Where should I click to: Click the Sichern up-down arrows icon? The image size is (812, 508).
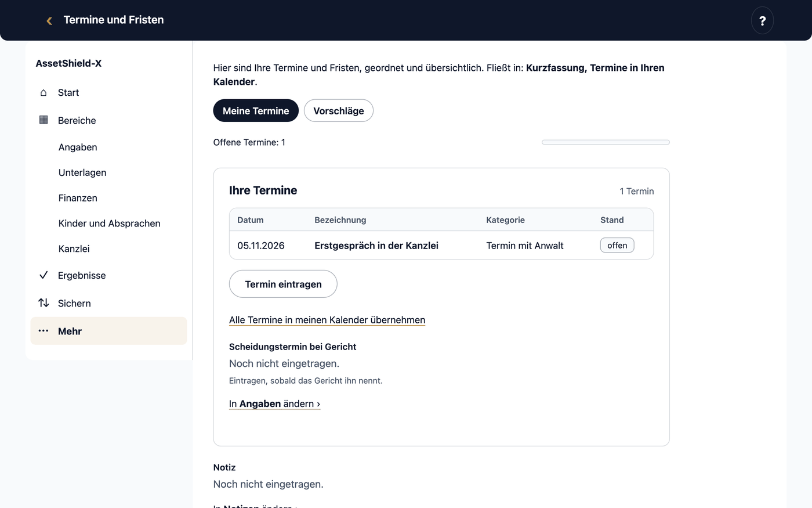pos(43,303)
